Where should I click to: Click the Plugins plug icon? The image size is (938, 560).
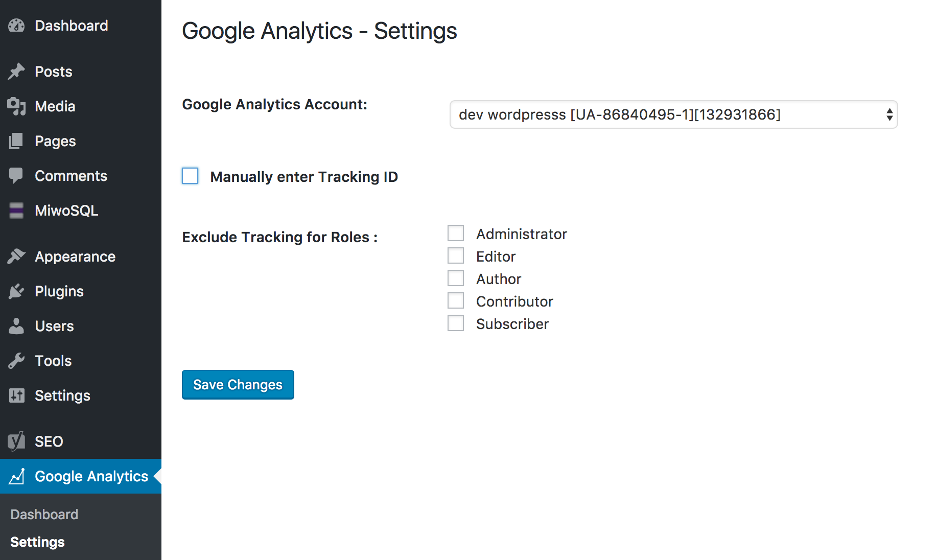coord(16,291)
